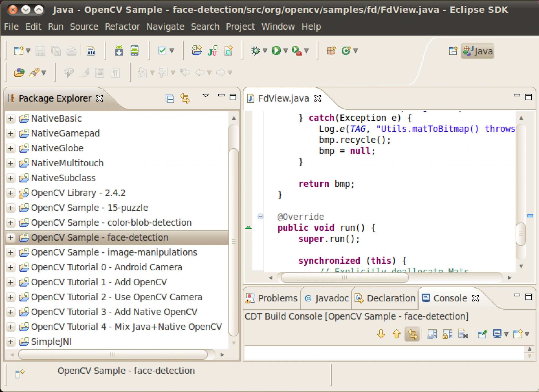Screen dimensions: 539x392
Task: Select the Java perspective button
Action: [478, 51]
